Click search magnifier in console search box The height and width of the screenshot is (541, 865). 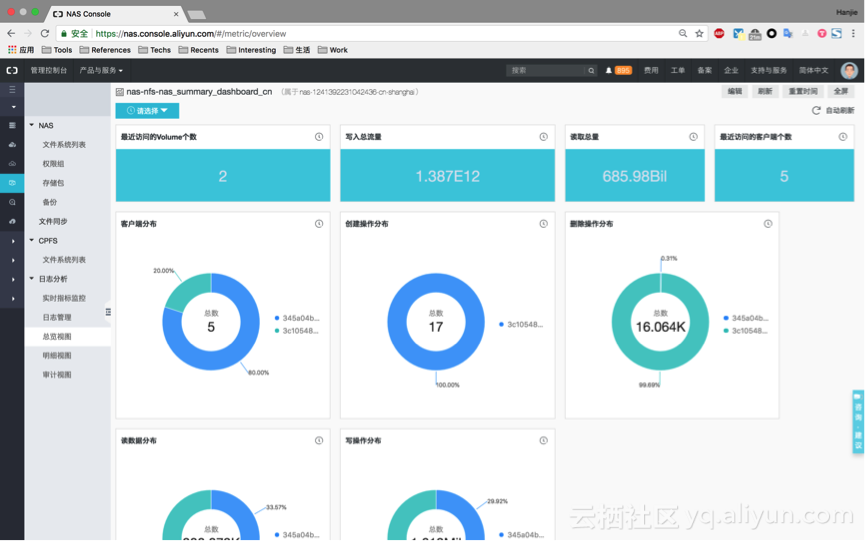pos(591,71)
